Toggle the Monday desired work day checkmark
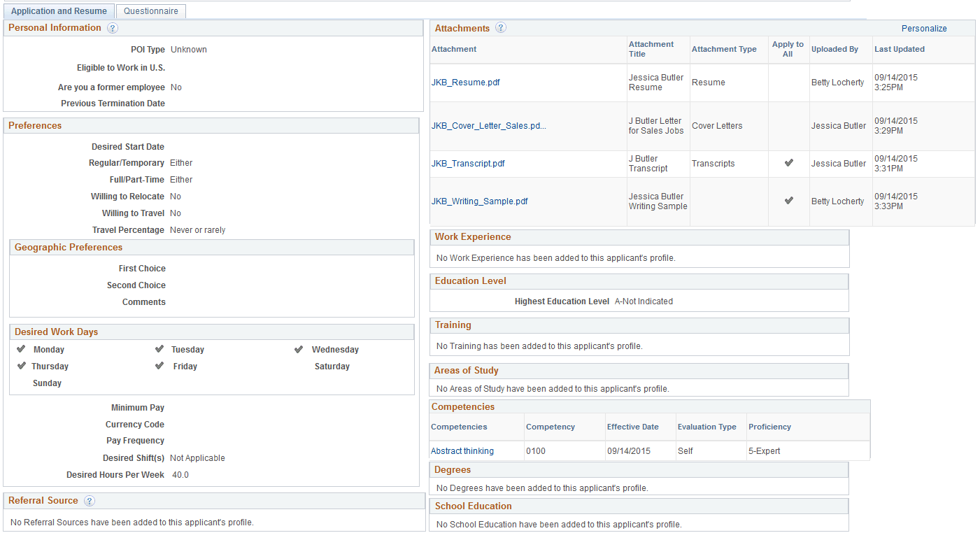This screenshot has height=533, width=980. pyautogui.click(x=22, y=348)
